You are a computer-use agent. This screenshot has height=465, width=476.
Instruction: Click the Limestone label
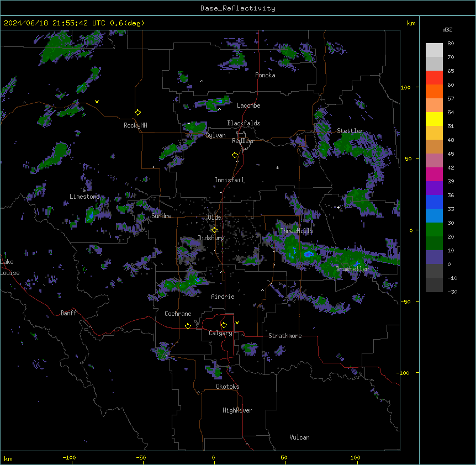[x=84, y=197]
